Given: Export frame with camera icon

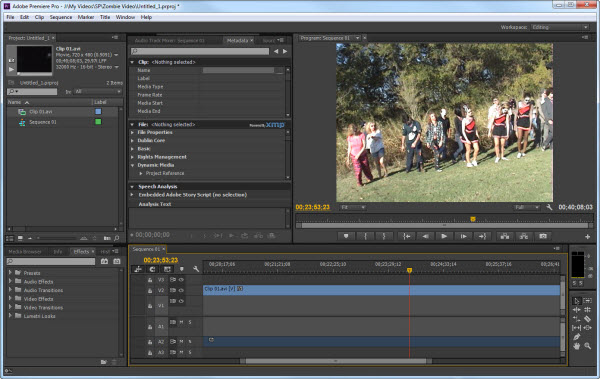Looking at the screenshot, I should (x=543, y=236).
